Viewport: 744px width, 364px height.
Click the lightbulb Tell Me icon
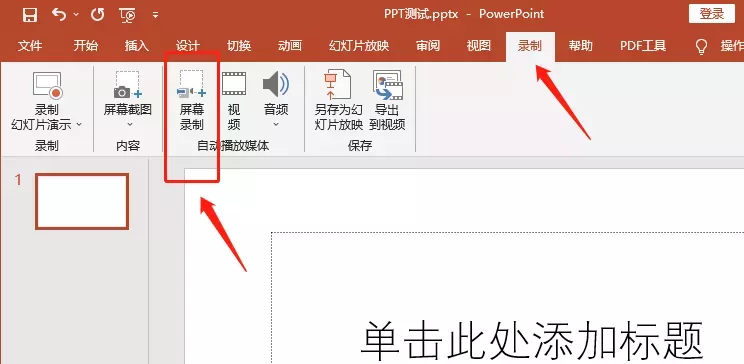click(x=701, y=47)
